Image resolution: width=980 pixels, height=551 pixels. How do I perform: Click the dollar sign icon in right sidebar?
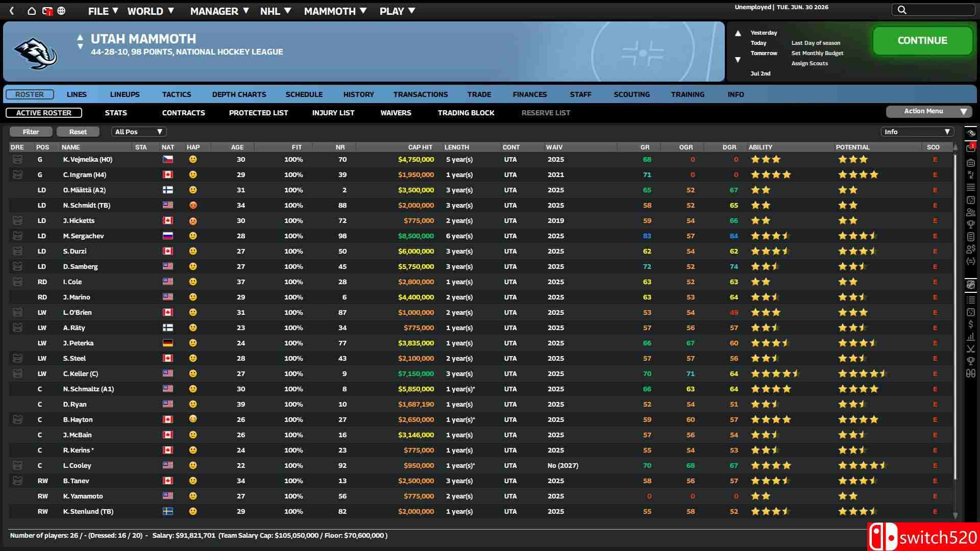(x=970, y=324)
